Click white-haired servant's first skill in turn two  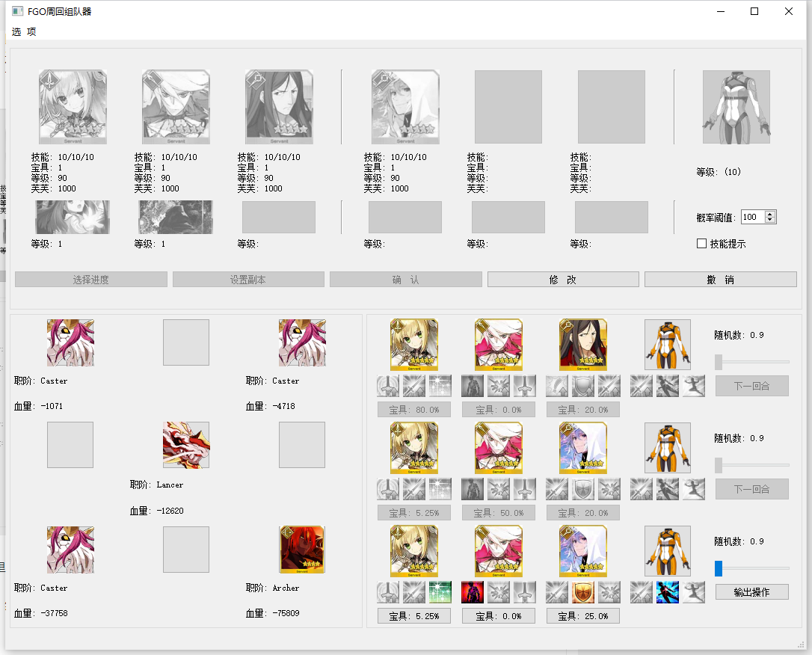pos(473,489)
